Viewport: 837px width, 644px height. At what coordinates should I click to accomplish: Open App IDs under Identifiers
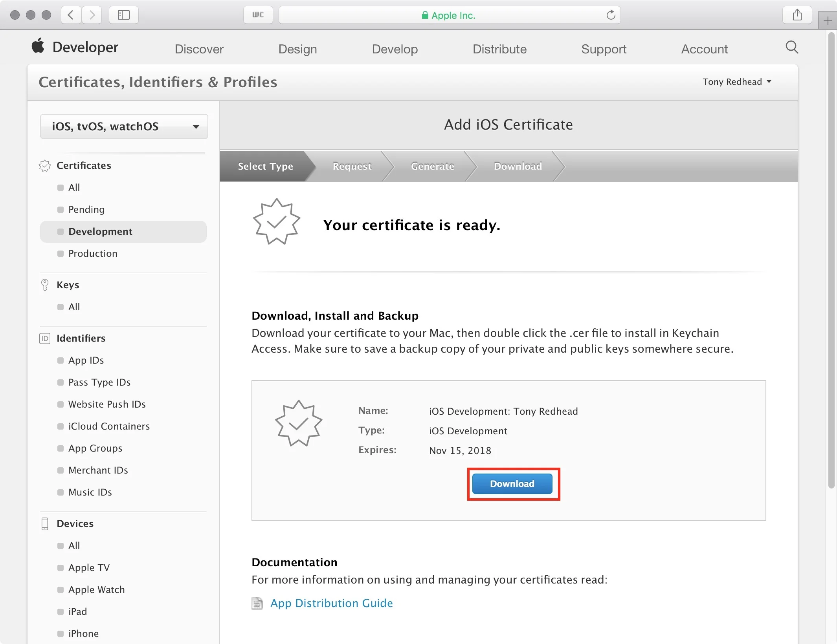[86, 360]
